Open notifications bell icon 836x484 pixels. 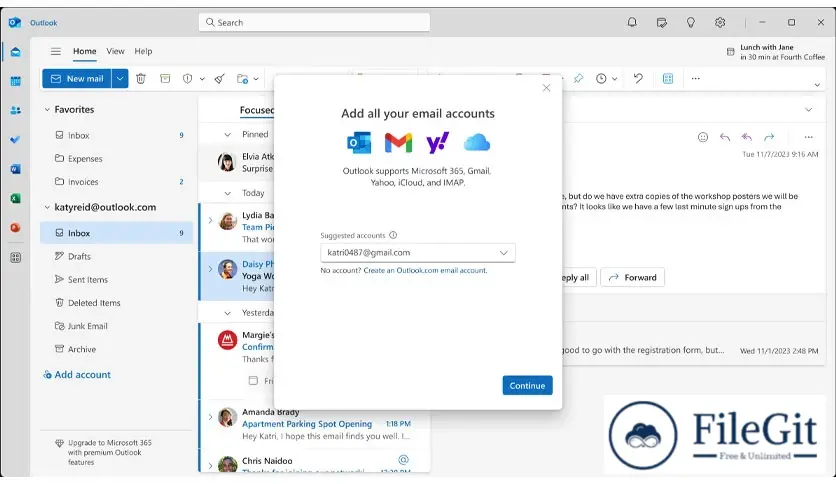[x=632, y=22]
